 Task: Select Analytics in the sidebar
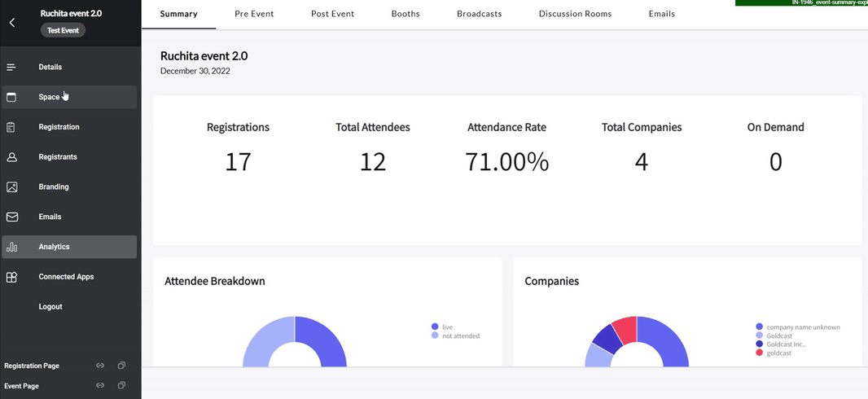pos(69,247)
